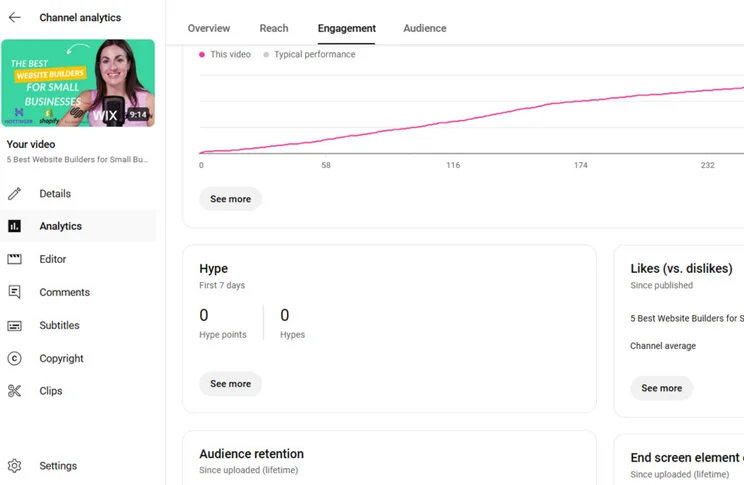Open Comments in the sidebar
This screenshot has width=744, height=485.
point(78,292)
